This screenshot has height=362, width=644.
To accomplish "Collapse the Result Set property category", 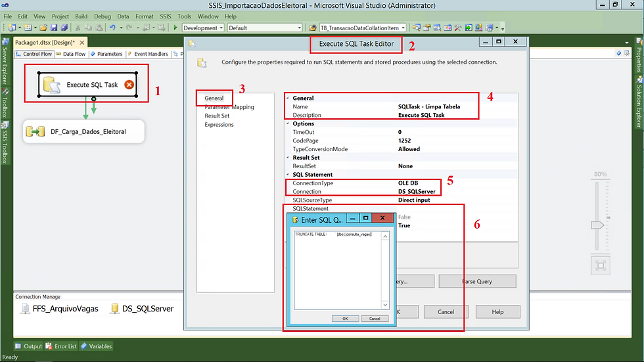I will point(288,158).
